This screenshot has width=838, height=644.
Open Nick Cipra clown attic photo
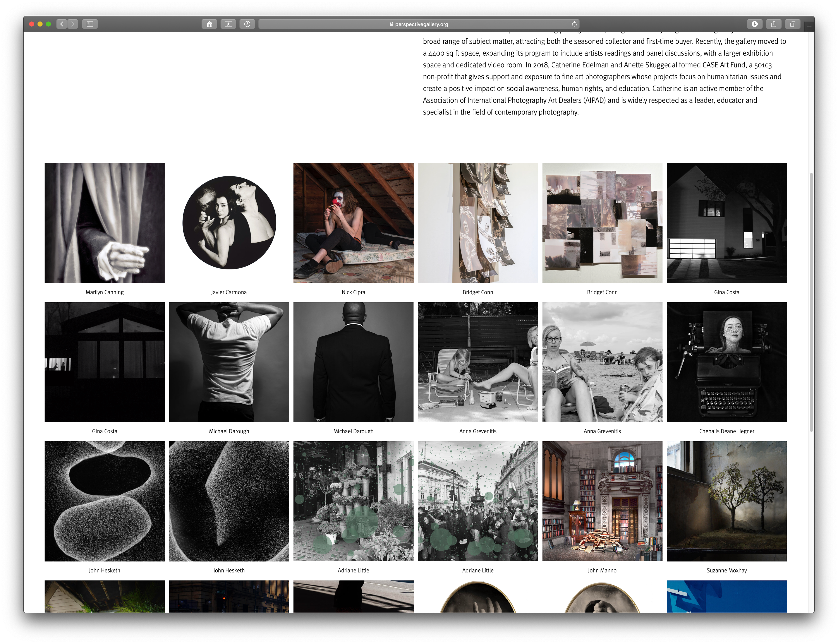[353, 223]
